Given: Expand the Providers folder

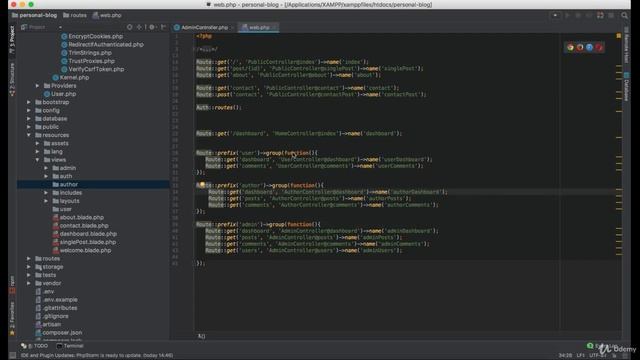Looking at the screenshot, I should click(37, 86).
